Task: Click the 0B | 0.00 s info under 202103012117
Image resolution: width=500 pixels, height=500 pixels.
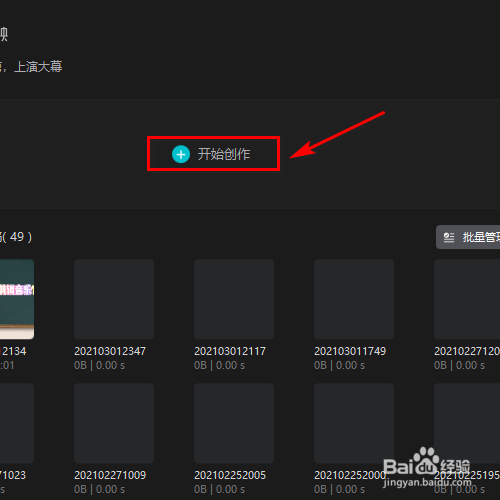Action: pyautogui.click(x=219, y=365)
